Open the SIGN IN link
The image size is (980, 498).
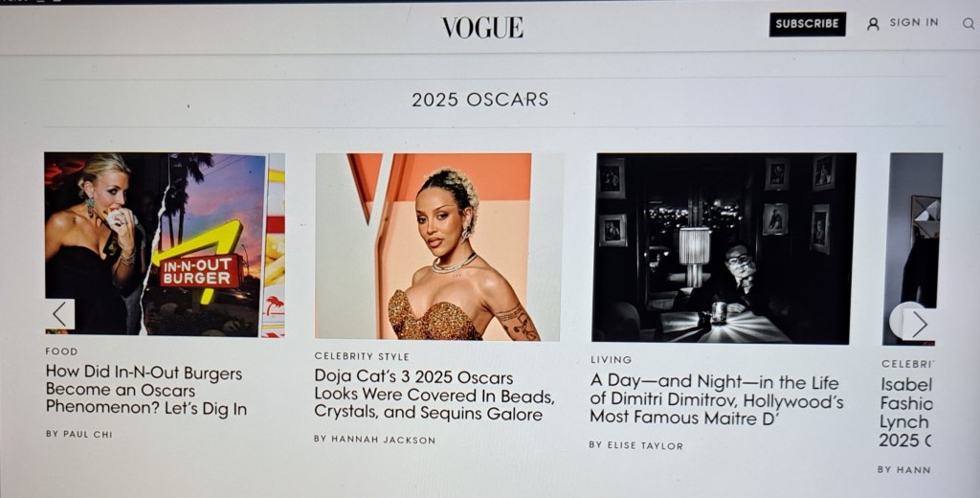click(914, 23)
